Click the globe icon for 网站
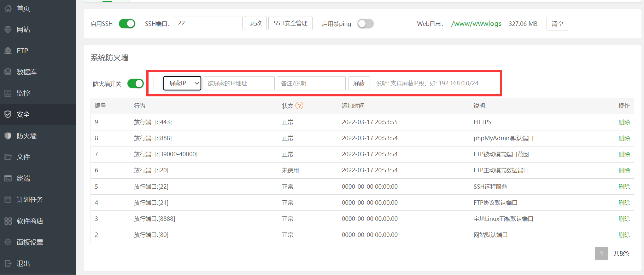The image size is (644, 275). 8,30
